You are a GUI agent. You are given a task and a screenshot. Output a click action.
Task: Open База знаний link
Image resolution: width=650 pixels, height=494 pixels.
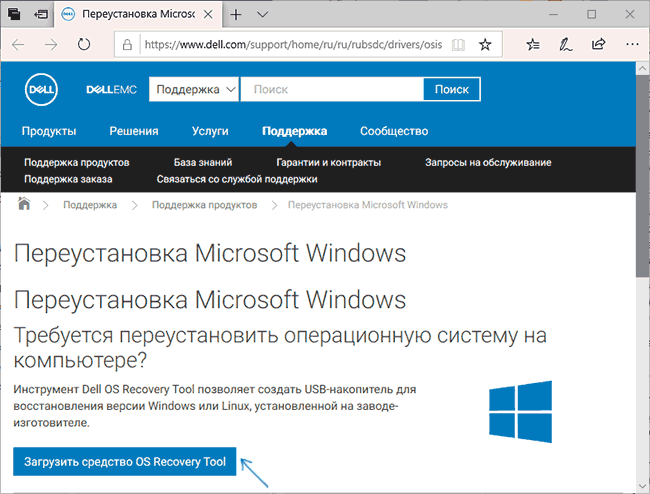click(202, 162)
